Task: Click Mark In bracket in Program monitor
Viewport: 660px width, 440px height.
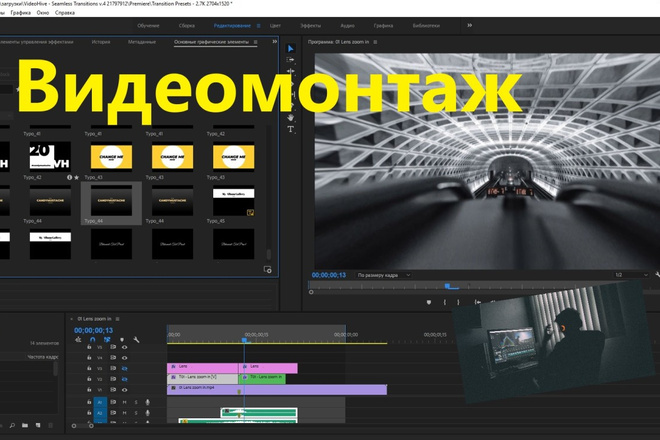Action: point(444,302)
